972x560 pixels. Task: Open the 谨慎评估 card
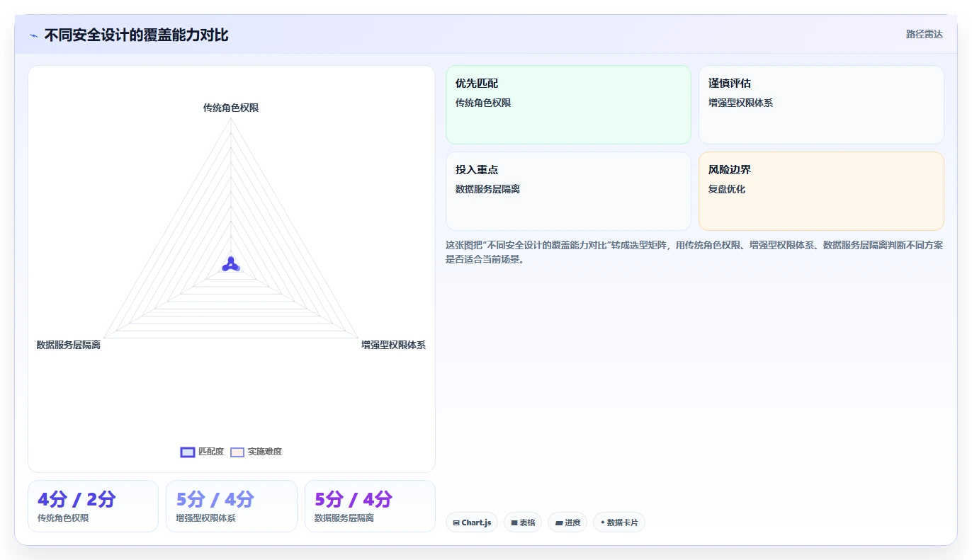coord(821,105)
